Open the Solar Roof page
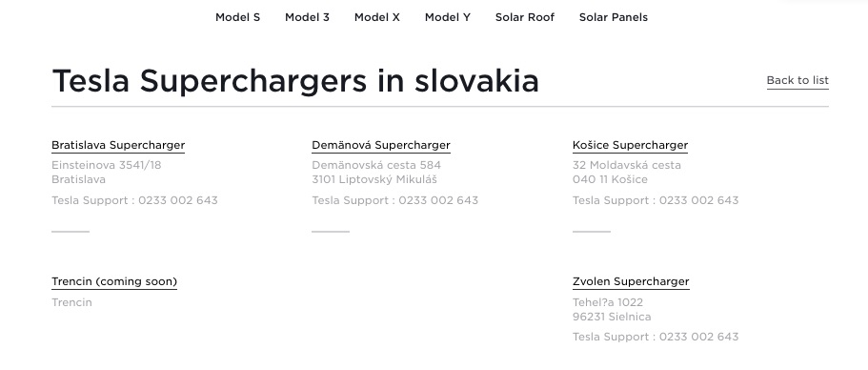This screenshot has width=868, height=370. 525,17
